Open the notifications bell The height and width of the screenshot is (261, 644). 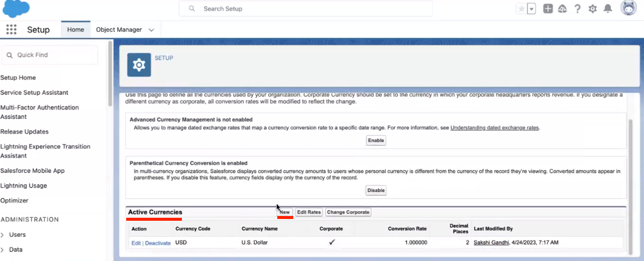point(608,9)
